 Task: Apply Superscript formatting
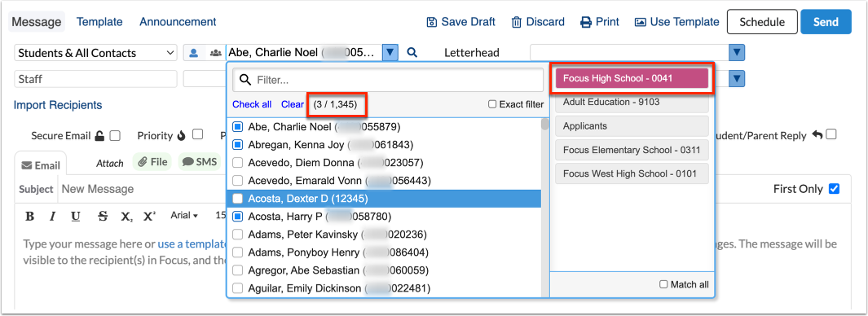pyautogui.click(x=149, y=216)
